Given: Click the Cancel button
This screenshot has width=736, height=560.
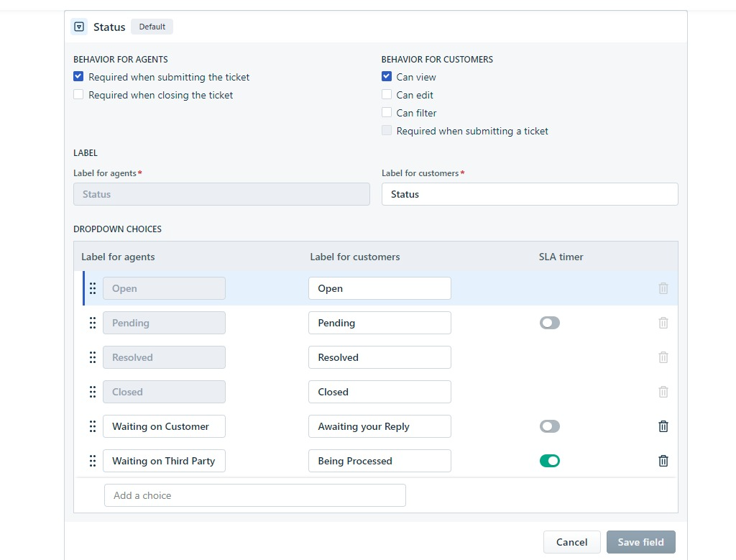Looking at the screenshot, I should click(x=571, y=542).
